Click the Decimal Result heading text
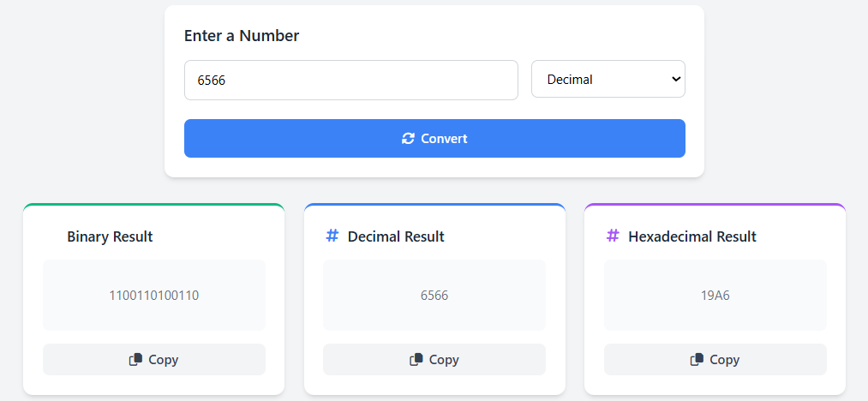The height and width of the screenshot is (401, 868). tap(396, 236)
